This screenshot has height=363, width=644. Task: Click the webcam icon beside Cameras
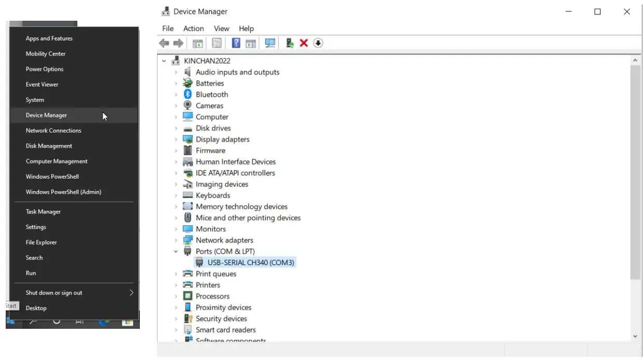pyautogui.click(x=188, y=106)
